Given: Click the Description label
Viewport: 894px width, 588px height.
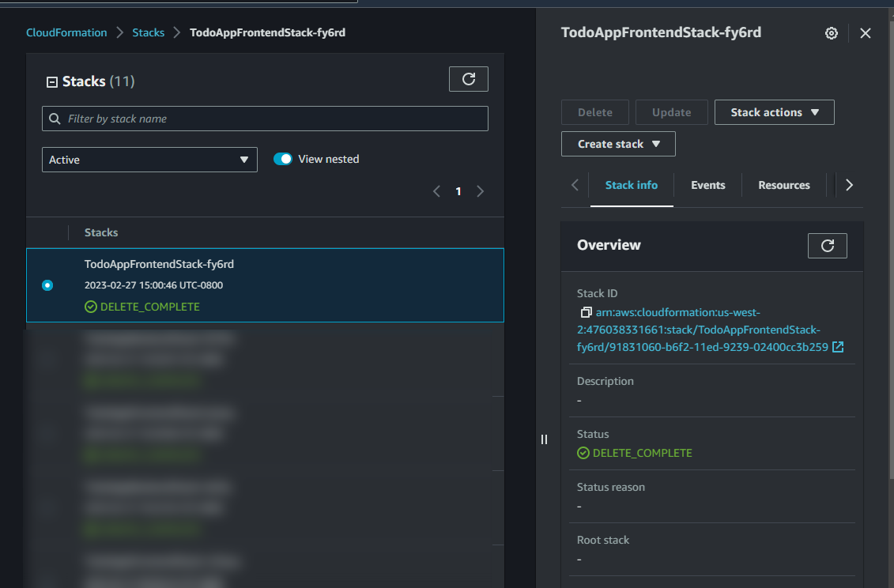Looking at the screenshot, I should click(x=605, y=381).
